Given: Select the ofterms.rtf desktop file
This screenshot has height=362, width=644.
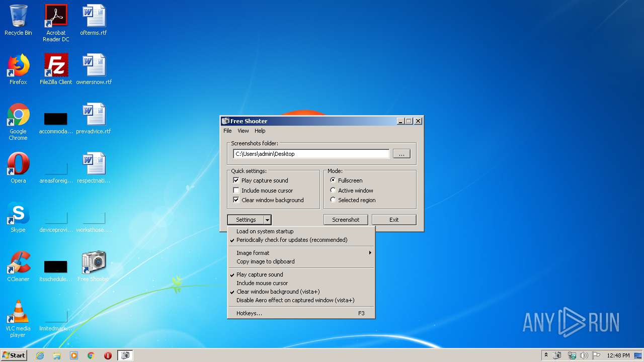Looking at the screenshot, I should (x=94, y=20).
